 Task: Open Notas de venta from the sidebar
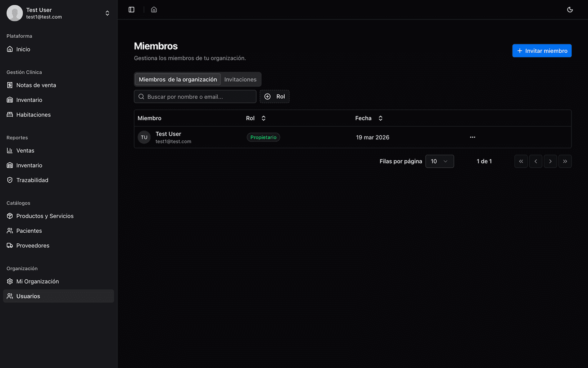click(x=35, y=85)
